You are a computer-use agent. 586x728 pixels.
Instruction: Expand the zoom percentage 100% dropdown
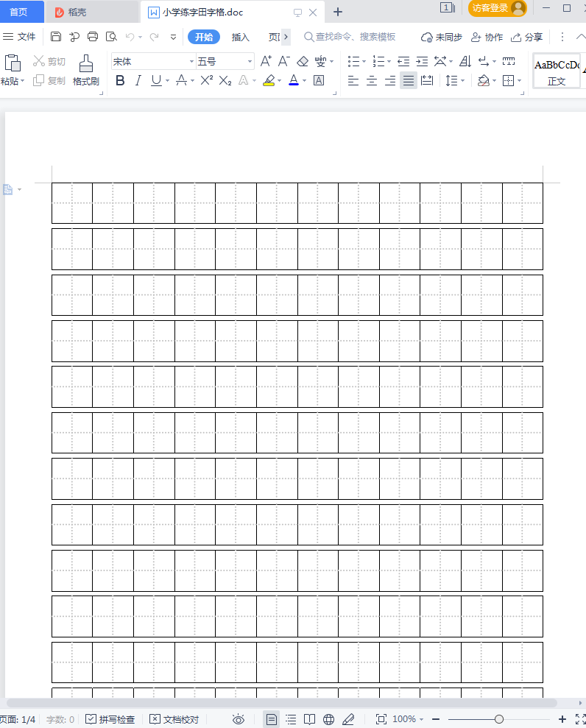tap(408, 719)
